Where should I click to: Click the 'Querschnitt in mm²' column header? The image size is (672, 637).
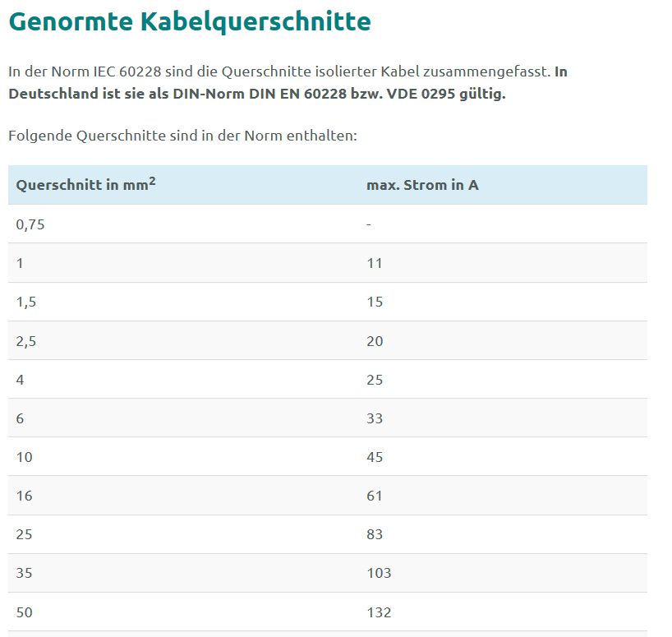(x=86, y=184)
